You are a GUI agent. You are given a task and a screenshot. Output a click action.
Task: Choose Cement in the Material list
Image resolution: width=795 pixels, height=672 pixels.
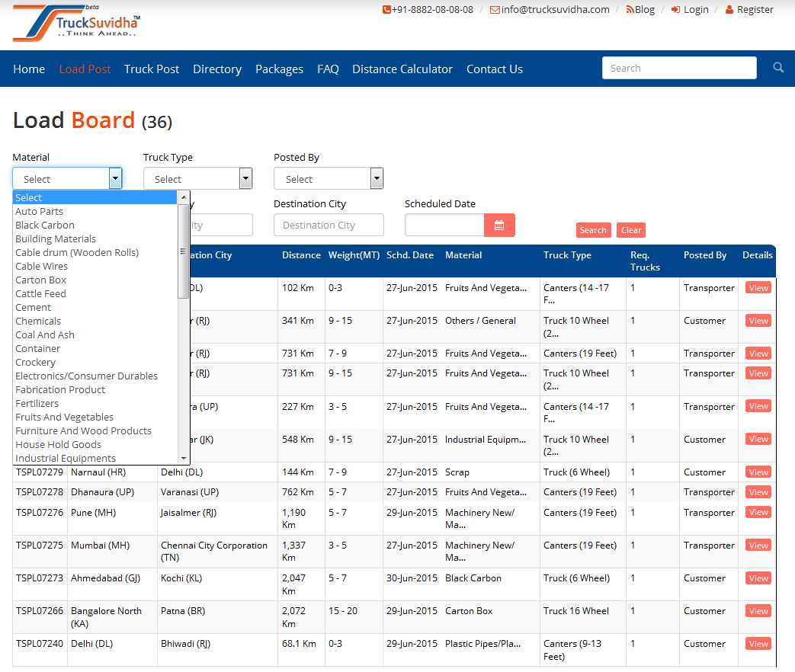[x=34, y=307]
